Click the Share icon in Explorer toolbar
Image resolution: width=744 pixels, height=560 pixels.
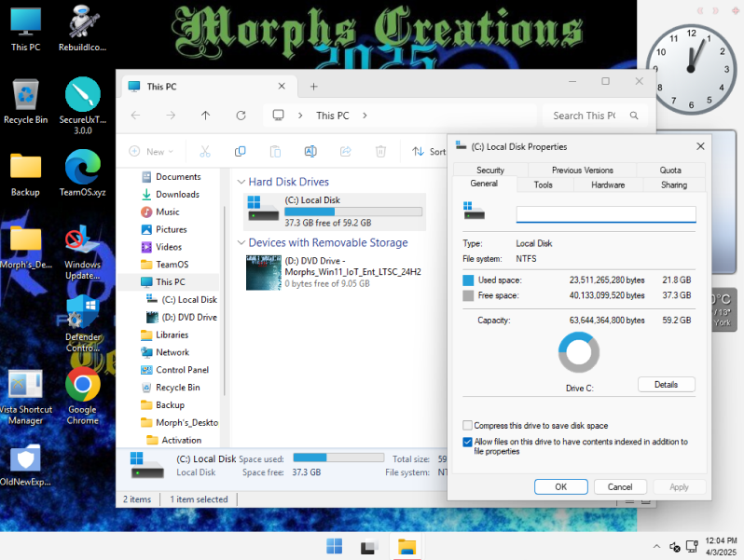pos(345,151)
